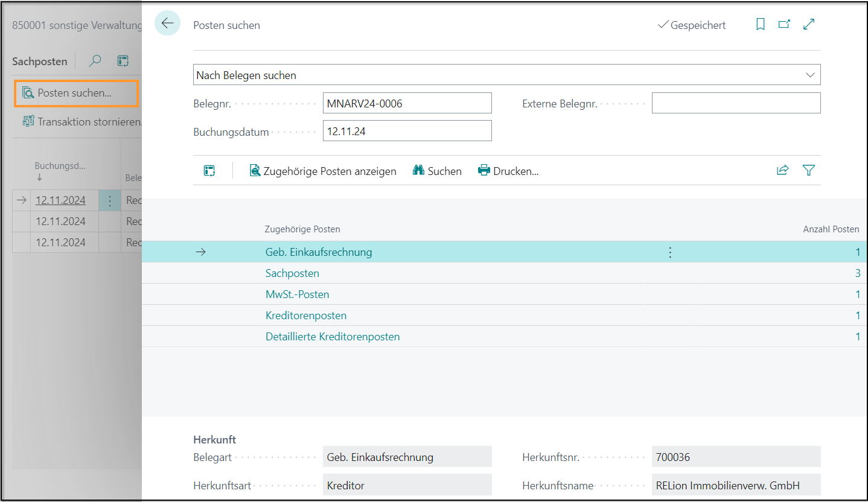Open row options for Geb. Einkaufsrechnung
The height and width of the screenshot is (502, 868).
coord(670,252)
